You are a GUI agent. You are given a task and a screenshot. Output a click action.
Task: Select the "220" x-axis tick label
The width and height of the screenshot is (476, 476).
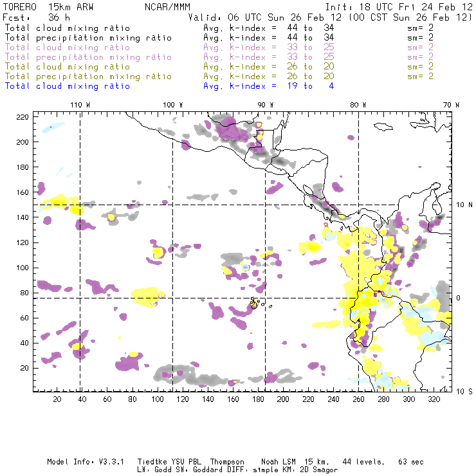(x=308, y=399)
